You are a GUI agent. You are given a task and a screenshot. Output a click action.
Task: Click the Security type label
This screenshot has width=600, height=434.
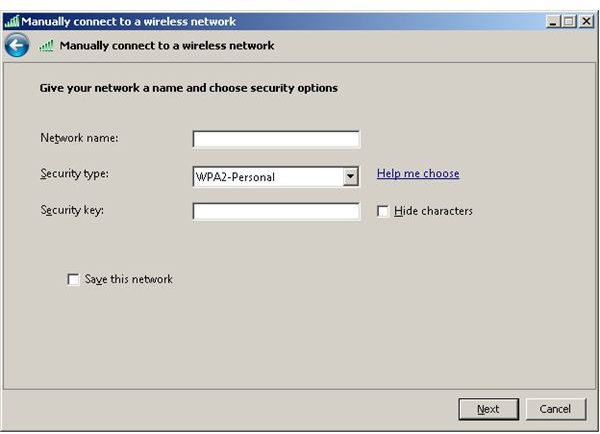[74, 174]
